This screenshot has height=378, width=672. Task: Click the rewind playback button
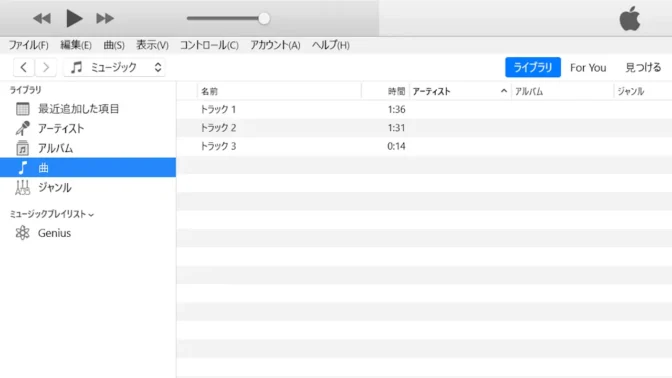click(42, 18)
